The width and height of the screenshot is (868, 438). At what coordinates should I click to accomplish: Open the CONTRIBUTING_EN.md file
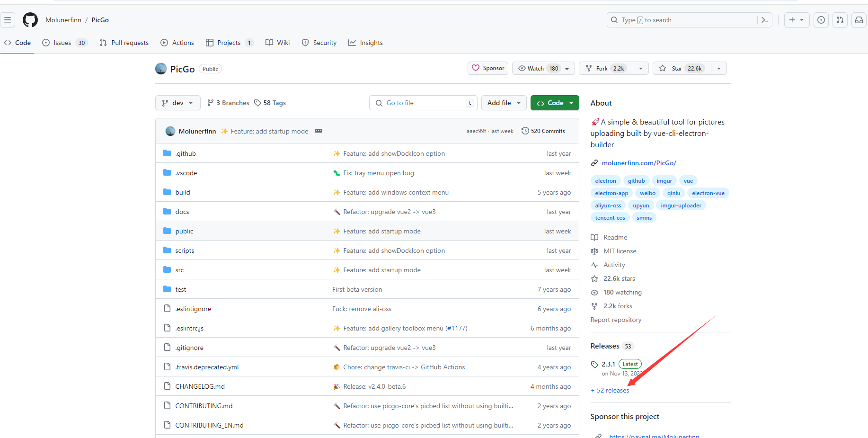coord(209,425)
